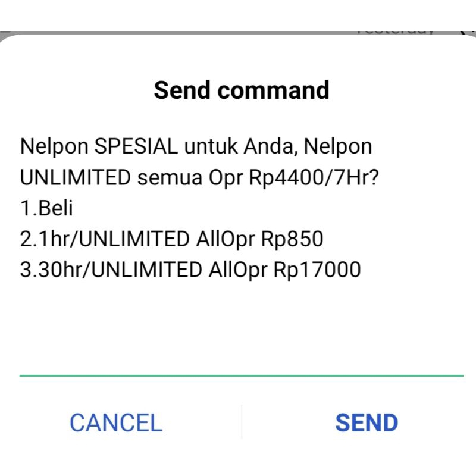Select the "2.1hr/UNLIMITED AllOpr Rp850" line
Viewport: 476px width, 476px height.
click(171, 239)
